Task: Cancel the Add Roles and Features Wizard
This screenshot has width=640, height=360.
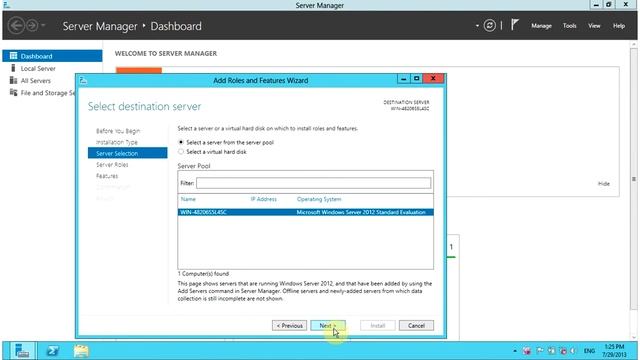Action: click(x=416, y=325)
